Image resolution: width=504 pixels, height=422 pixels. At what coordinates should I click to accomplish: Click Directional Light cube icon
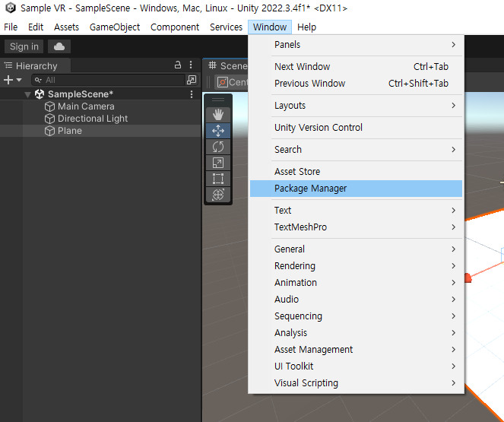pos(49,119)
